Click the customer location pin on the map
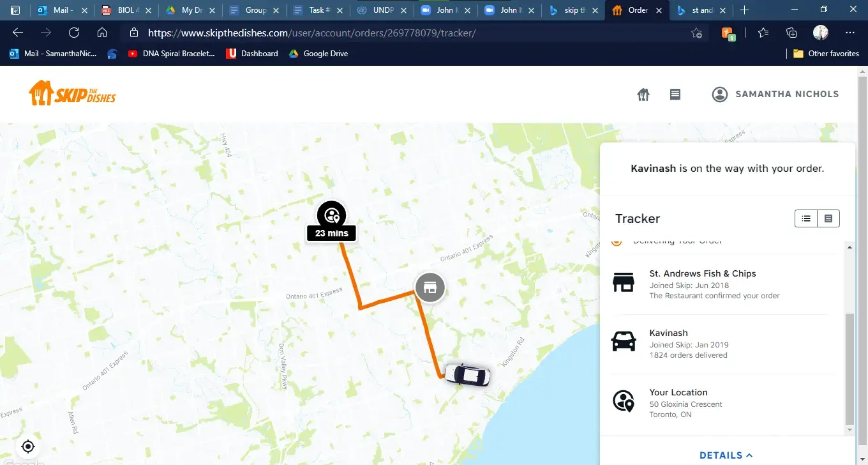This screenshot has height=465, width=868. pyautogui.click(x=331, y=215)
